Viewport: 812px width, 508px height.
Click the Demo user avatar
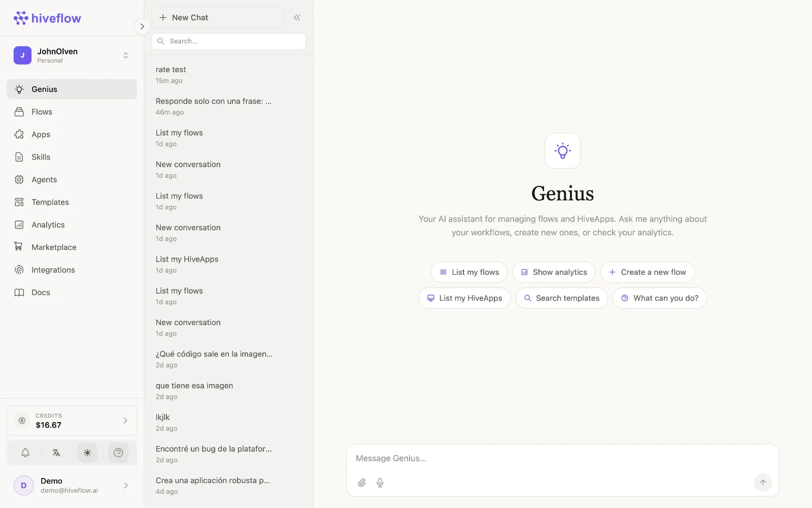pyautogui.click(x=23, y=485)
